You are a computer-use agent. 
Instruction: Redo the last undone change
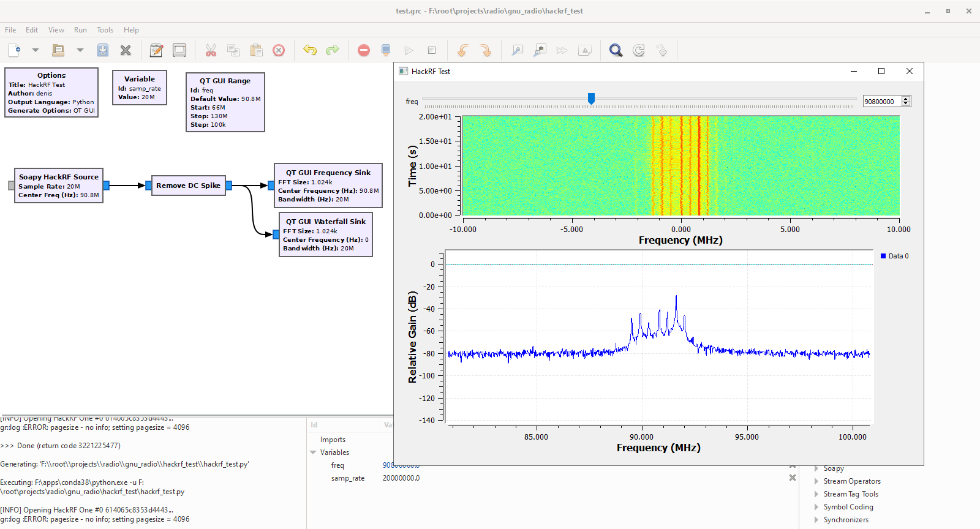[333, 50]
